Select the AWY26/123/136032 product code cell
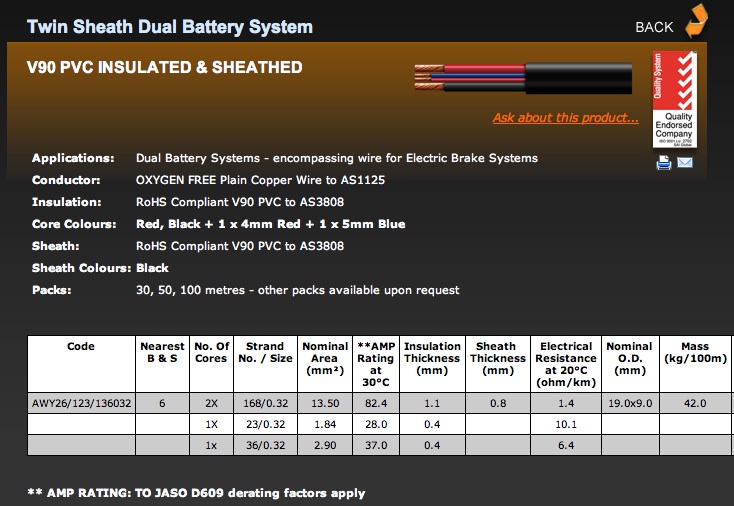734x506 pixels. tap(81, 403)
